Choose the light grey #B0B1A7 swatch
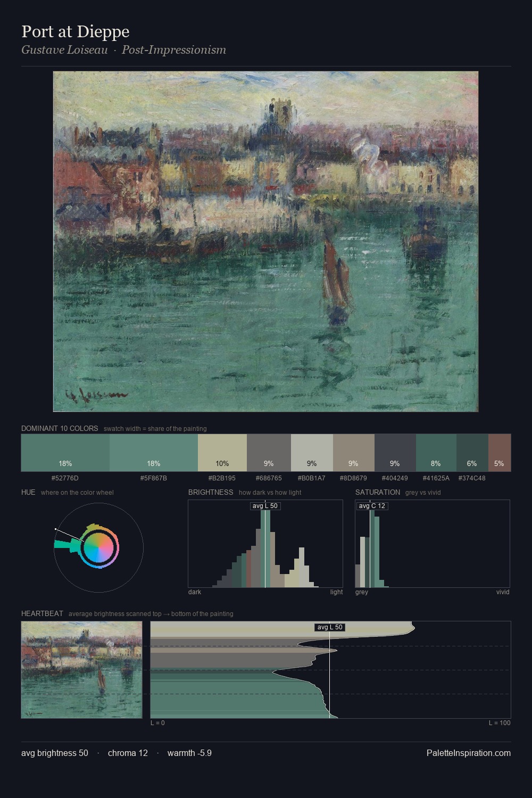 click(312, 453)
